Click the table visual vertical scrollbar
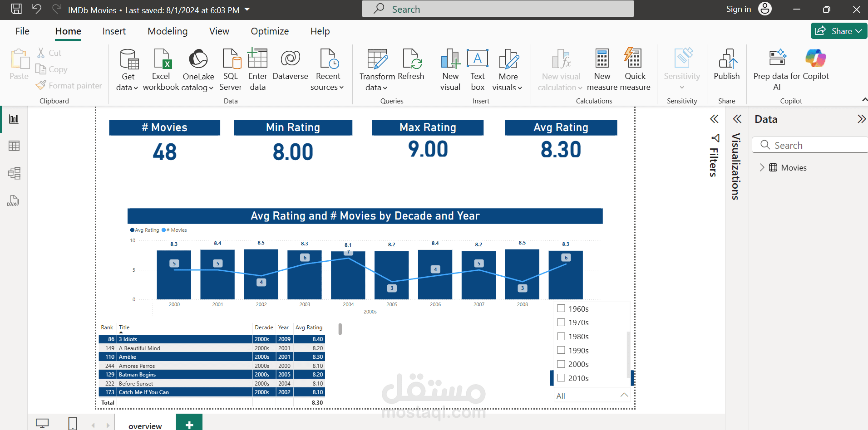 [340, 328]
